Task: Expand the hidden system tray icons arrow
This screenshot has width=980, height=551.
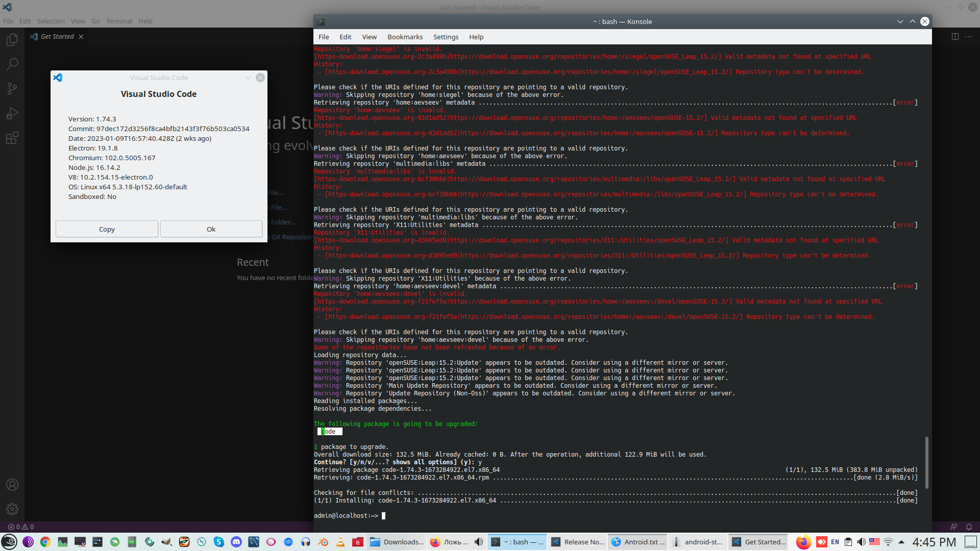Action: [901, 542]
